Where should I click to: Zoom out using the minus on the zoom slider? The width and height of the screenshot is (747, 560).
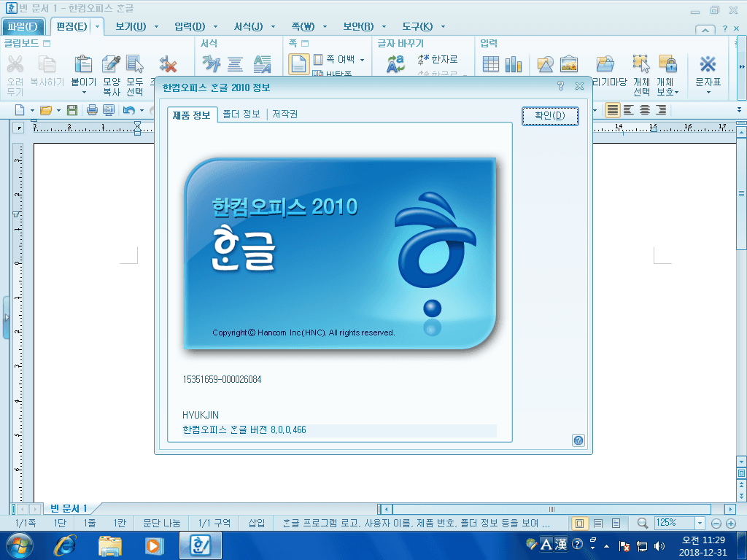pos(716,523)
